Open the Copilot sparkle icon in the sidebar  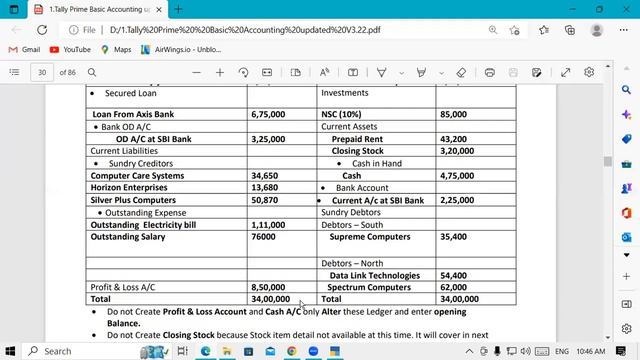point(627,114)
